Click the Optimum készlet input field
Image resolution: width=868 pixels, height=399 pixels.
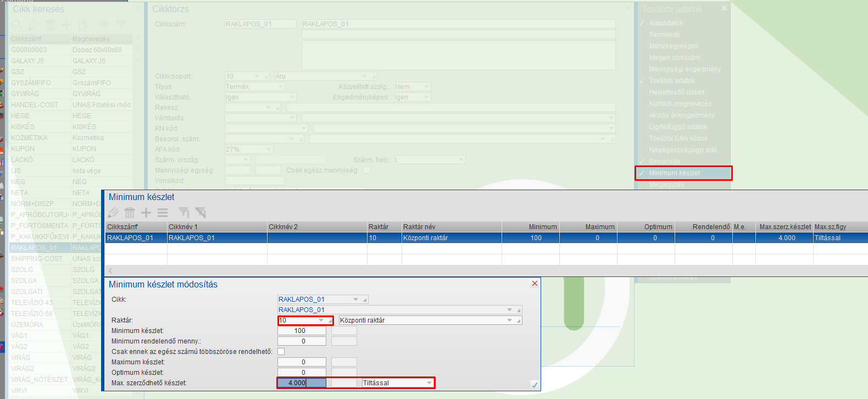(x=302, y=373)
